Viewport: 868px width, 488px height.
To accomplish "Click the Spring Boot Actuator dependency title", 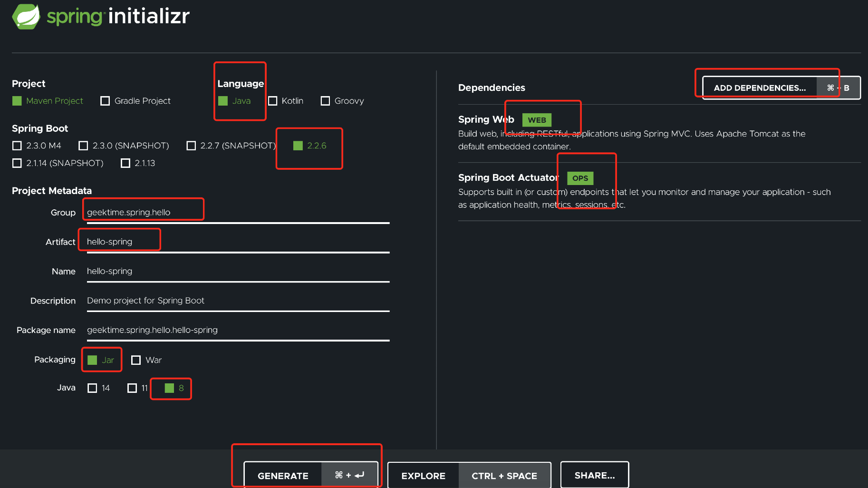I will [508, 178].
